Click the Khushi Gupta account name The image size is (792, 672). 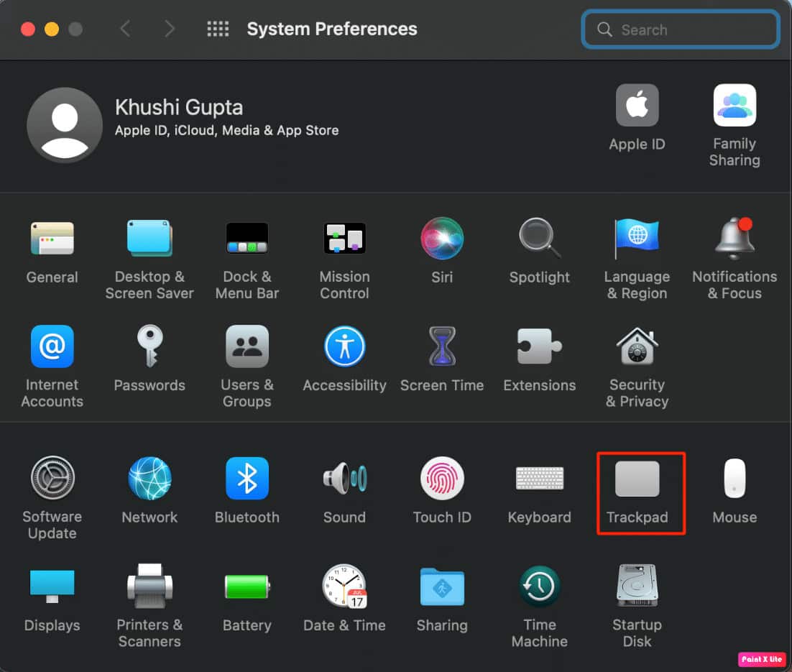pyautogui.click(x=179, y=107)
